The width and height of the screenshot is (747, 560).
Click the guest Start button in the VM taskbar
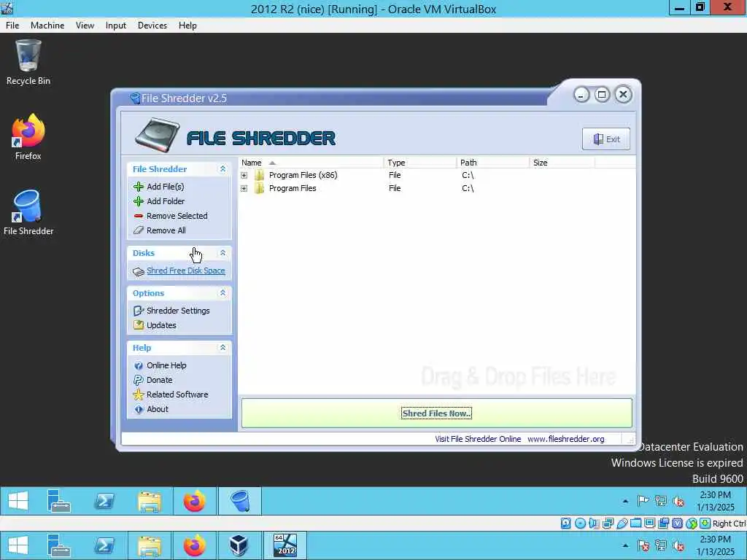pyautogui.click(x=18, y=501)
